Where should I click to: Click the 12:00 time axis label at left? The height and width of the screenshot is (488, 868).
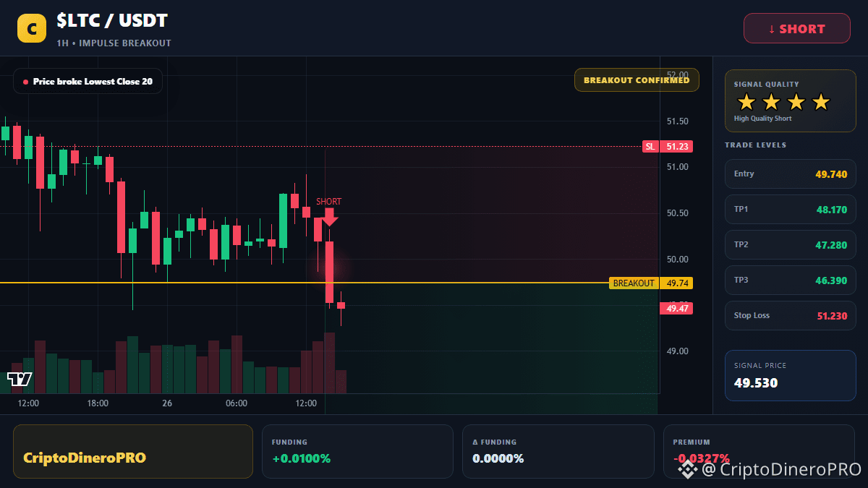(x=28, y=403)
